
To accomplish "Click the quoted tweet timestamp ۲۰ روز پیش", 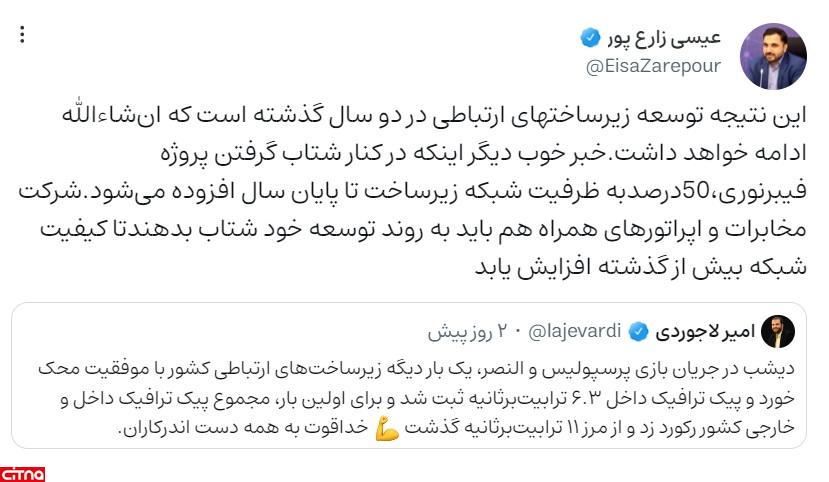I will click(470, 330).
